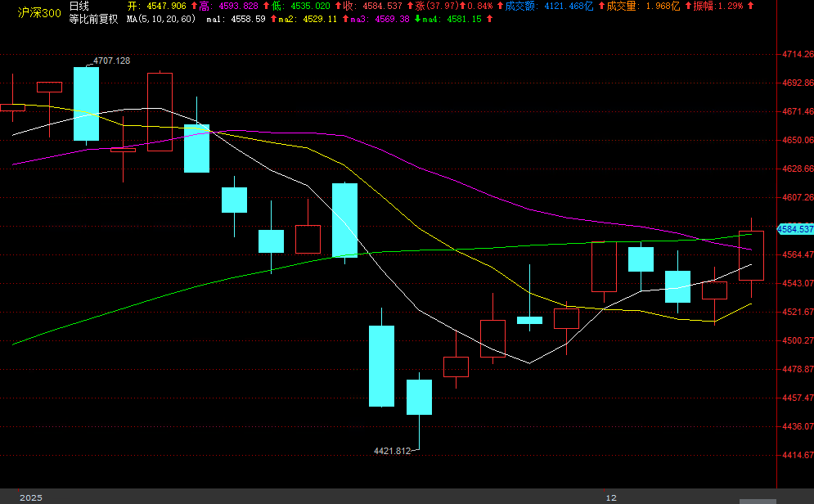Select the 沪深300 index title
The height and width of the screenshot is (504, 814).
click(38, 12)
